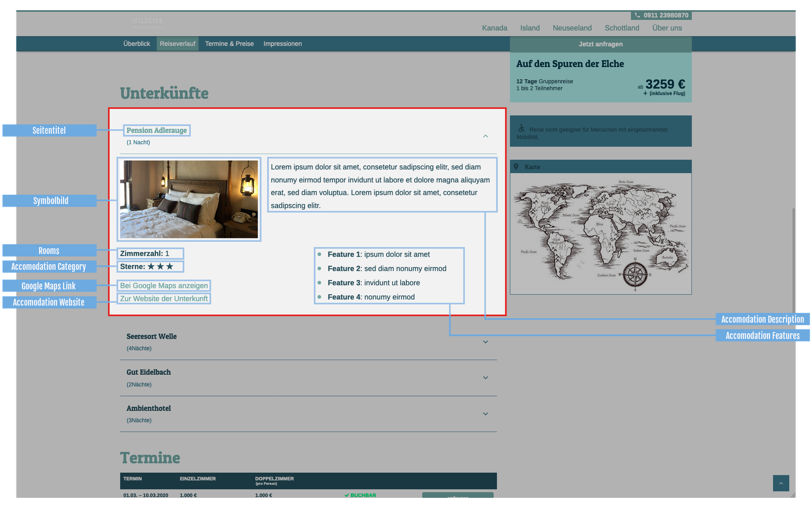The image size is (812, 508).
Task: Open Zur Website der Unterkunft link
Action: (164, 299)
